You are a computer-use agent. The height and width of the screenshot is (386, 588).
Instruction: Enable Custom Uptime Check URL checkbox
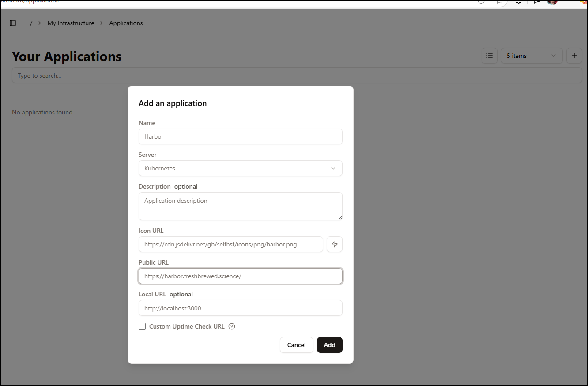pos(142,326)
